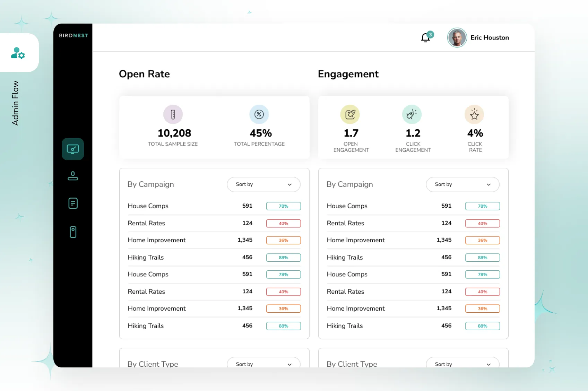
Task: Open Sort by dropdown in Open Rate By Campaign
Action: tap(263, 184)
